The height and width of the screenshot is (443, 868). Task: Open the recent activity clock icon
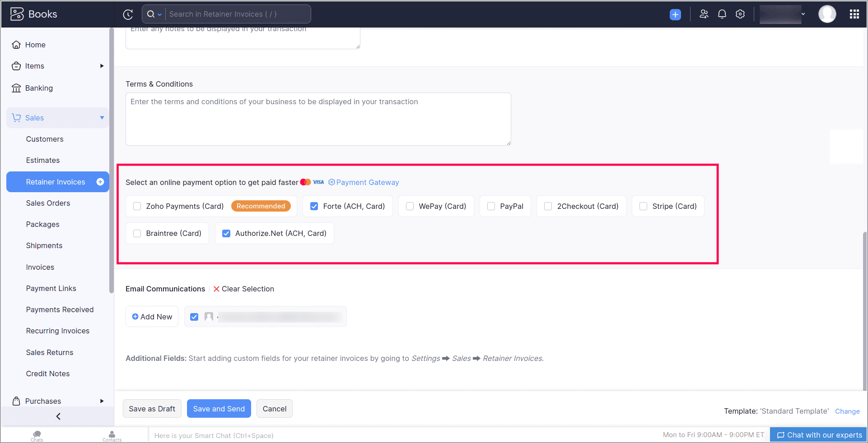[128, 14]
